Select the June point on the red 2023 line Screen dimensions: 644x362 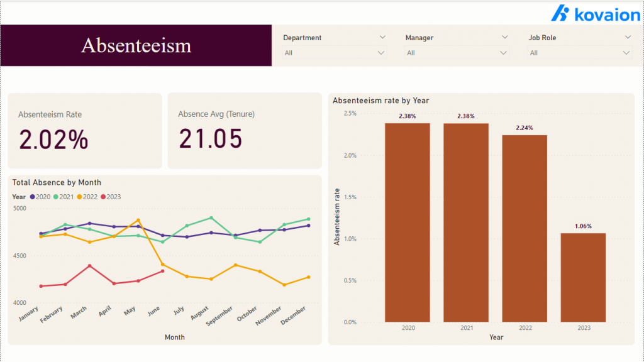pos(164,271)
